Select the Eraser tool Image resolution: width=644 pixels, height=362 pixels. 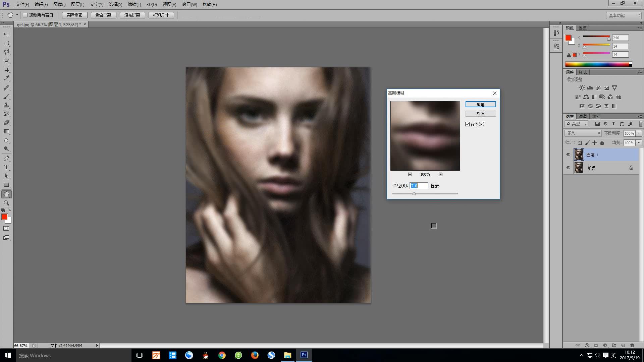pyautogui.click(x=6, y=123)
